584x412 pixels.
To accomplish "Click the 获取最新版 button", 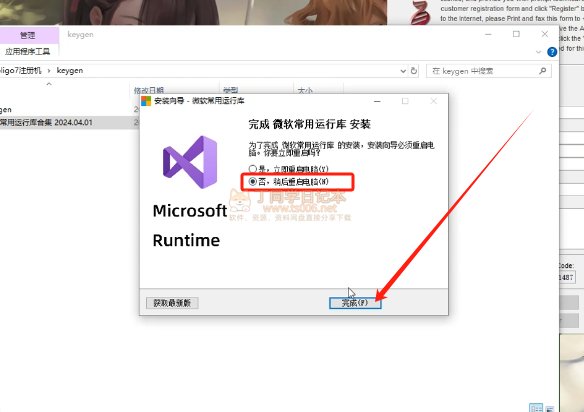I will point(172,303).
